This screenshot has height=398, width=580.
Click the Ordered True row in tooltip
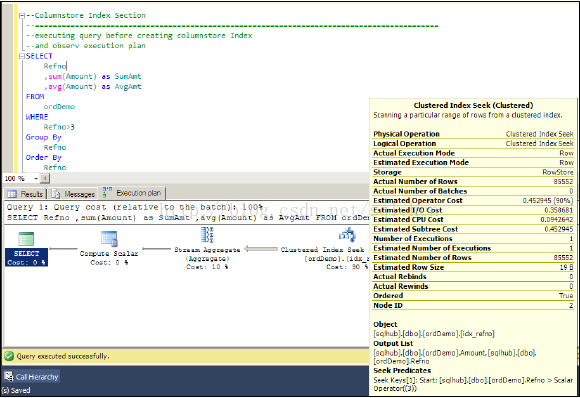click(473, 296)
